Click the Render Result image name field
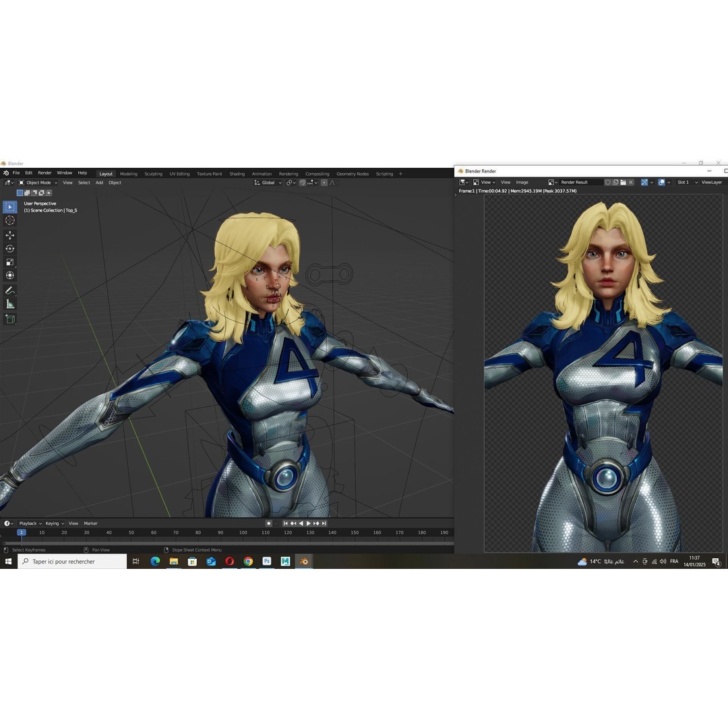Screen dimensions: 728x728 (x=581, y=183)
